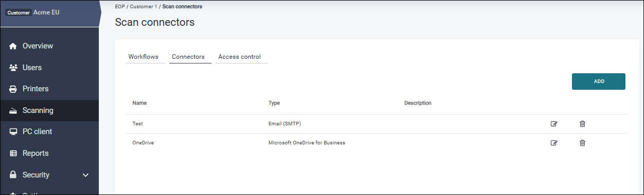This screenshot has height=195, width=644.
Task: Delete the OneDrive connector via trash icon
Action: coord(582,143)
